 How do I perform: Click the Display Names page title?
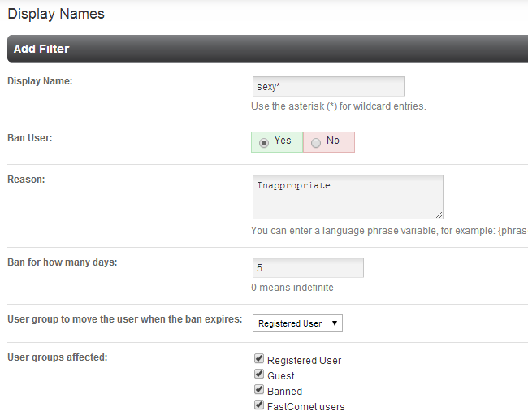[56, 14]
